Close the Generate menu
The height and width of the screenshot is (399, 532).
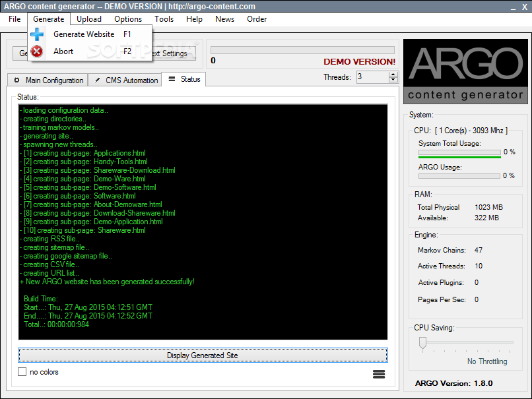tap(49, 19)
